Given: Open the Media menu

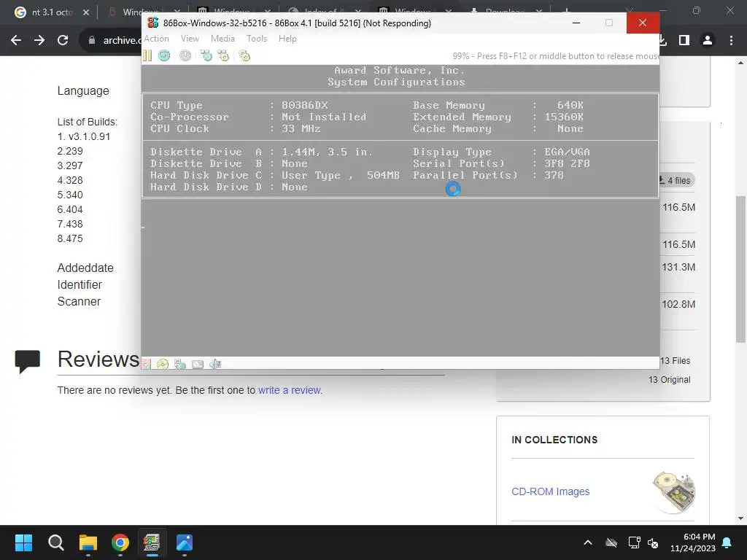Looking at the screenshot, I should [x=222, y=39].
